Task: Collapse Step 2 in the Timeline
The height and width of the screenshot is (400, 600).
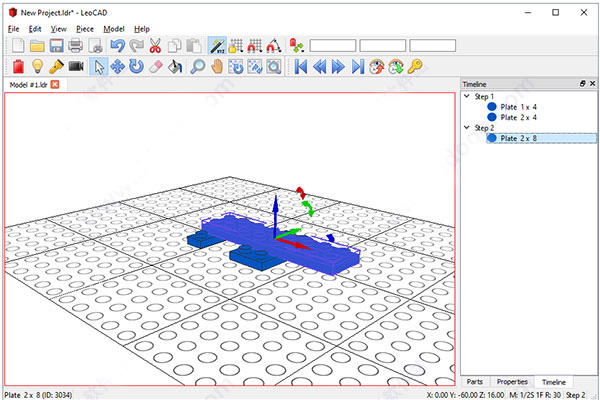Action: [x=466, y=128]
